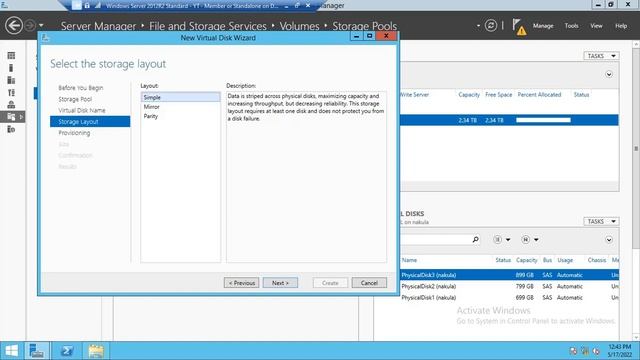Viewport: 640px width, 360px height.
Task: Open the Tools menu
Action: [x=571, y=26]
